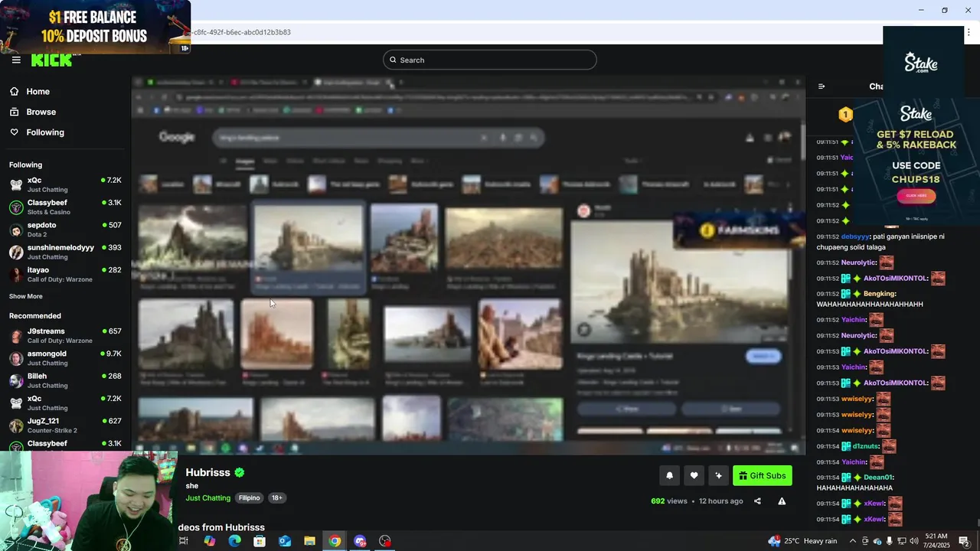Open Classybeef channel in the Following list
The image size is (980, 551).
[65, 207]
